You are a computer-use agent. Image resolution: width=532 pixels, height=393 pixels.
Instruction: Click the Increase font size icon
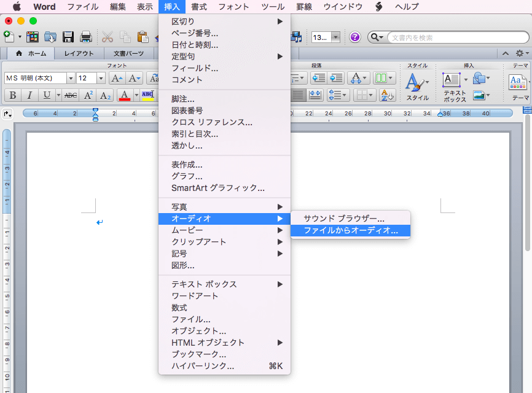(117, 79)
